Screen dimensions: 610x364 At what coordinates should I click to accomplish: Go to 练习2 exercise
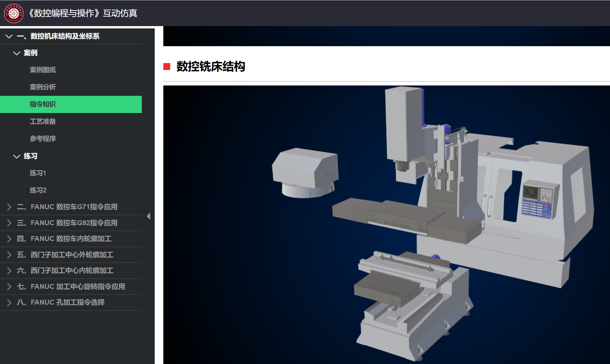pyautogui.click(x=38, y=190)
